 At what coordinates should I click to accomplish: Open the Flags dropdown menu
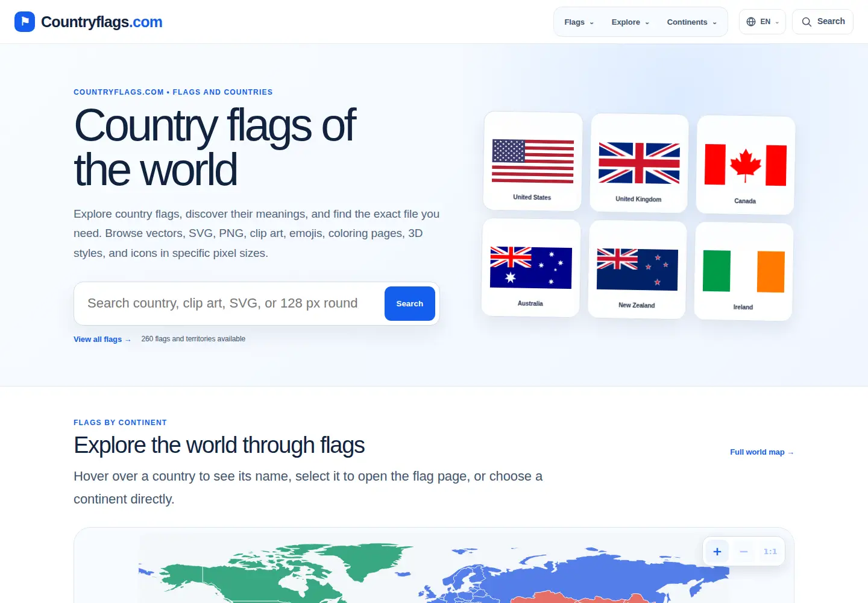[x=579, y=22]
